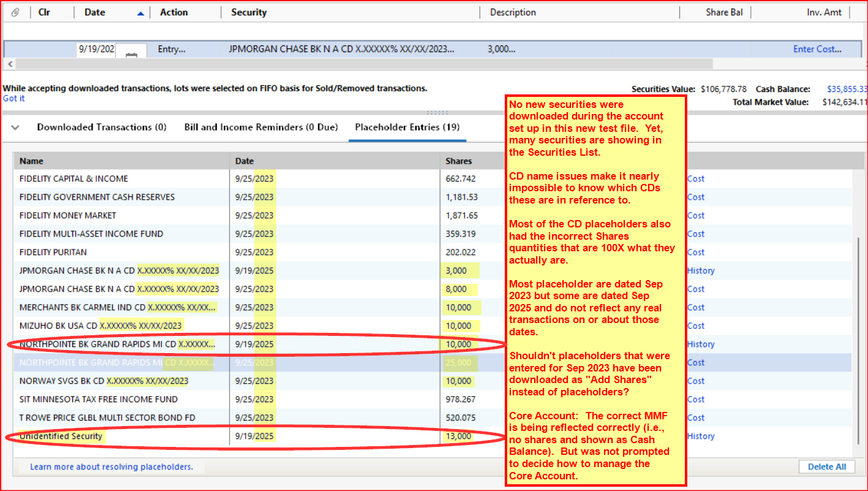Click the Date column header in placeholders list
Screen dimensions: 868x491
point(244,161)
